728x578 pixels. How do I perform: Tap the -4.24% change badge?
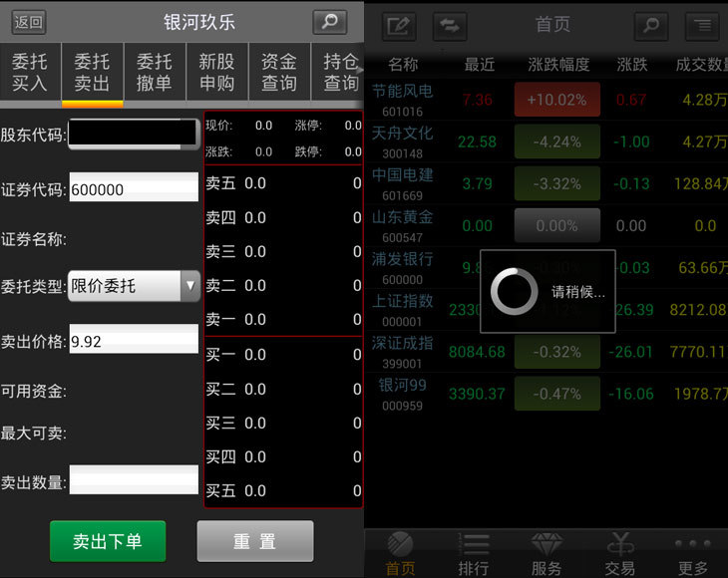click(x=557, y=142)
